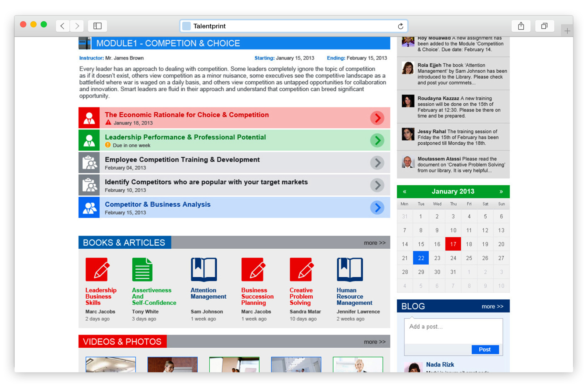The image size is (588, 390).
Task: Open Competitor & Business Analysis blue chevron
Action: (377, 208)
